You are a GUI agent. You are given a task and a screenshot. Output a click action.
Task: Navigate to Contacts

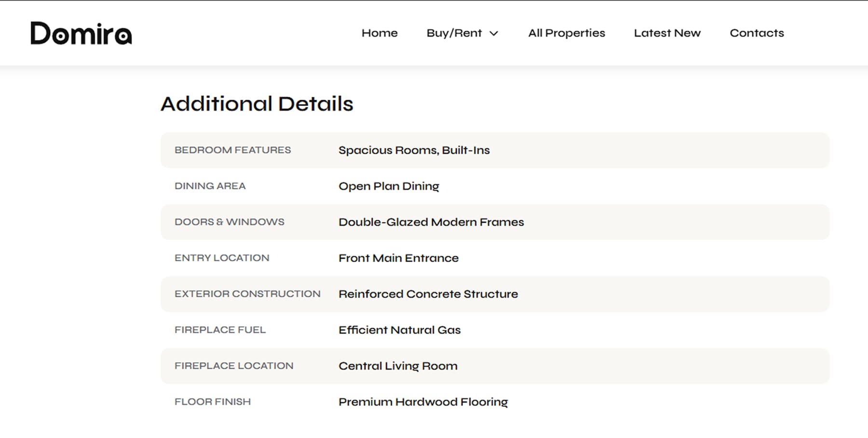pos(757,33)
